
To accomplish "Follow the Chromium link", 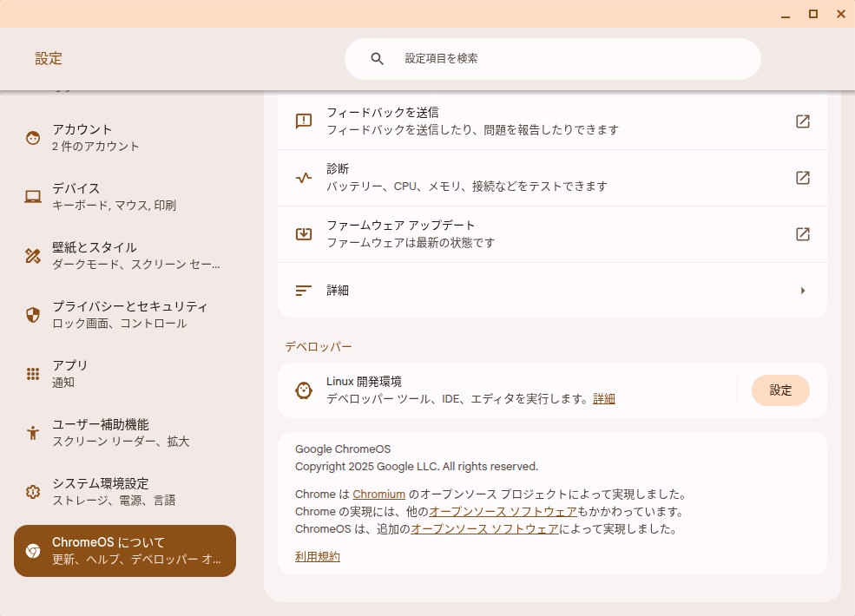I will (x=378, y=495).
